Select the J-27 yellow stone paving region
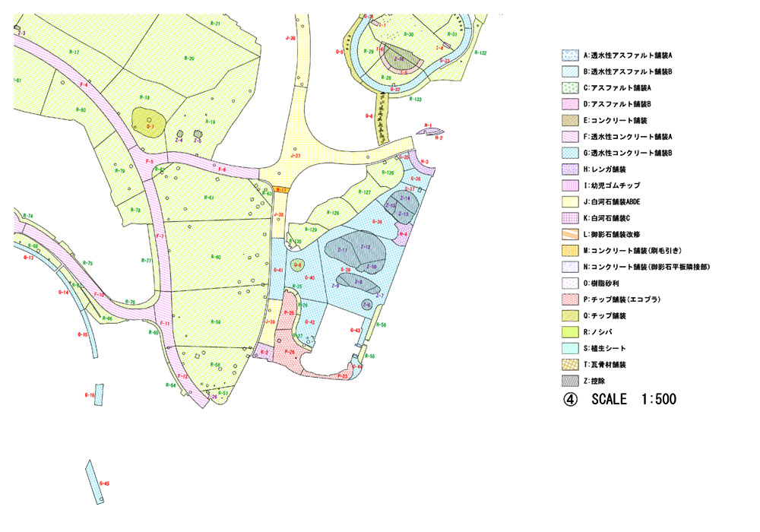Viewport: 760px width, 532px height. (295, 155)
